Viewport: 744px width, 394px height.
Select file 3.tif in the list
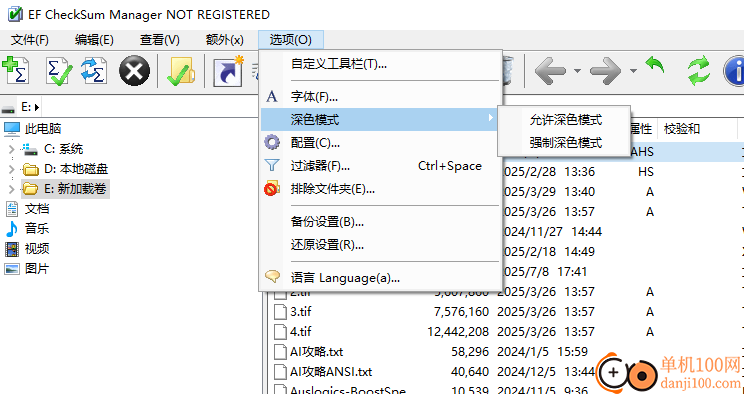[301, 312]
